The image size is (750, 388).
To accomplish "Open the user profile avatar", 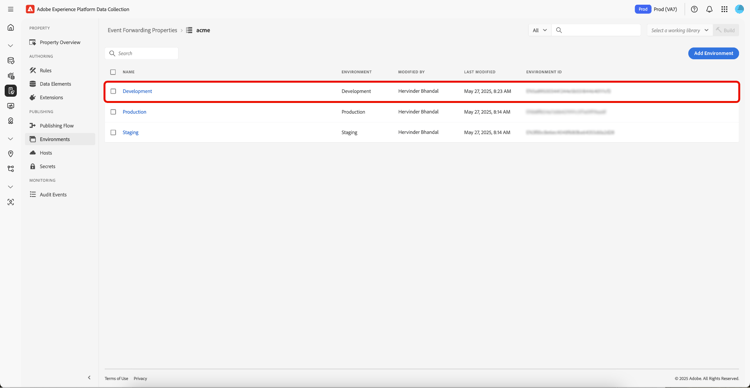I will click(x=739, y=9).
